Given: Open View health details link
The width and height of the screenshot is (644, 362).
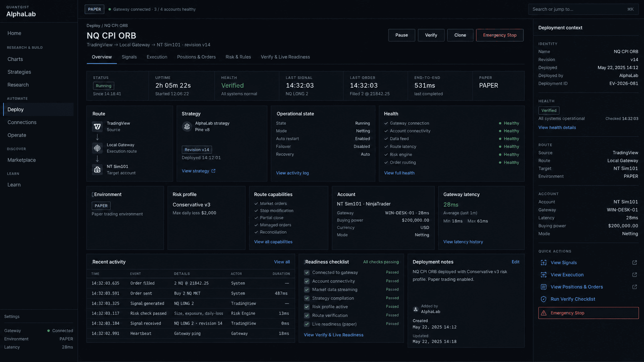Looking at the screenshot, I should tap(557, 128).
